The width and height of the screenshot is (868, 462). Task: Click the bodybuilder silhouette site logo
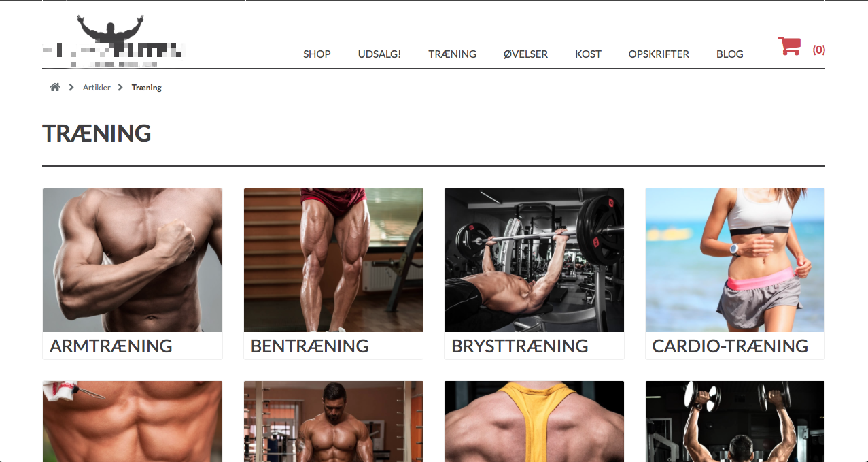click(112, 41)
